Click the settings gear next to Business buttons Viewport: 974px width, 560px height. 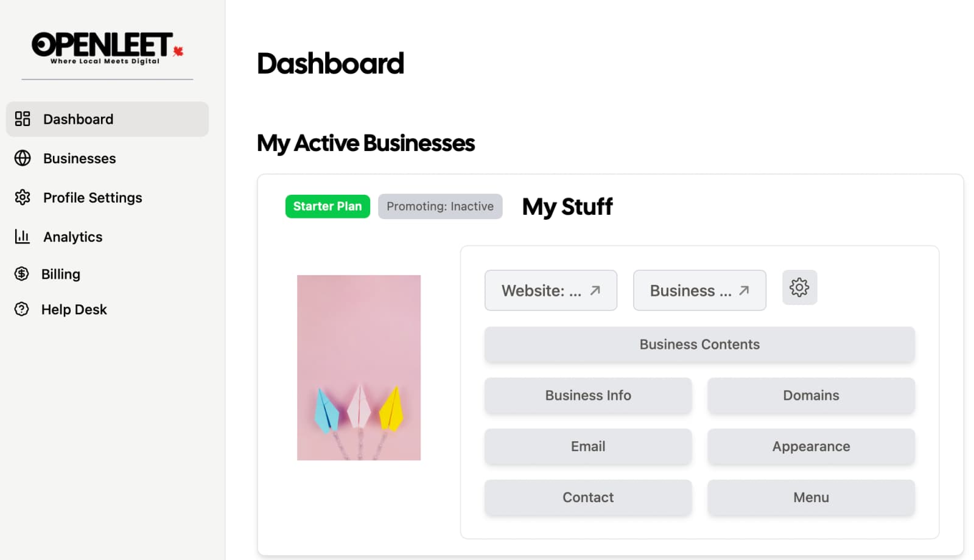tap(799, 287)
